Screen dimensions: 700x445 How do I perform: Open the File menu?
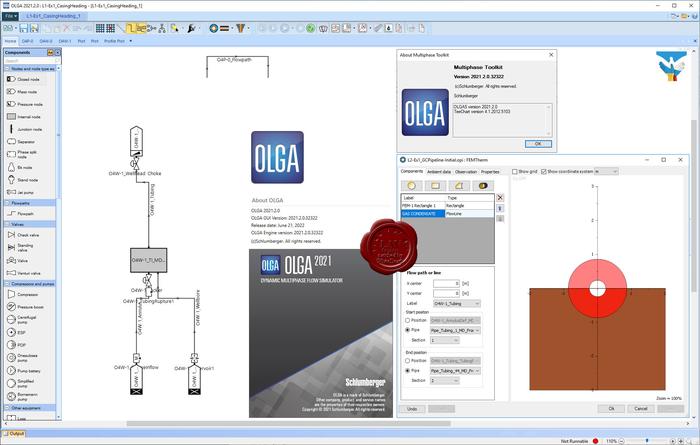coord(10,17)
